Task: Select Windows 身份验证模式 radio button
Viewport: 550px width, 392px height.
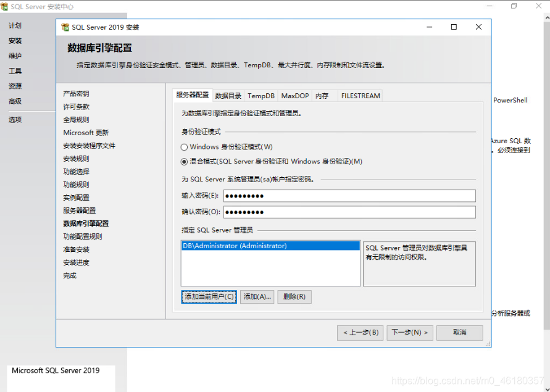Action: pyautogui.click(x=184, y=147)
